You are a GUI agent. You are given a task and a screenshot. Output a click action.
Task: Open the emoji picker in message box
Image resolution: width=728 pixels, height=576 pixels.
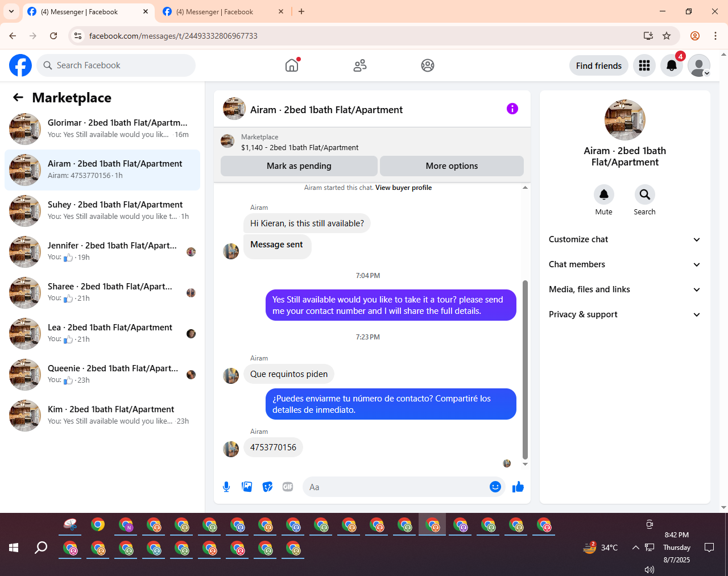495,487
